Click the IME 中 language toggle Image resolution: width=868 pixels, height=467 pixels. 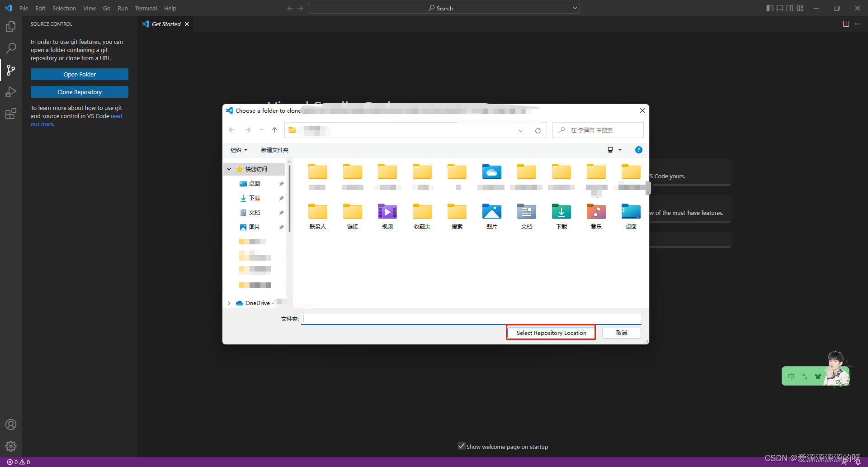(791, 376)
